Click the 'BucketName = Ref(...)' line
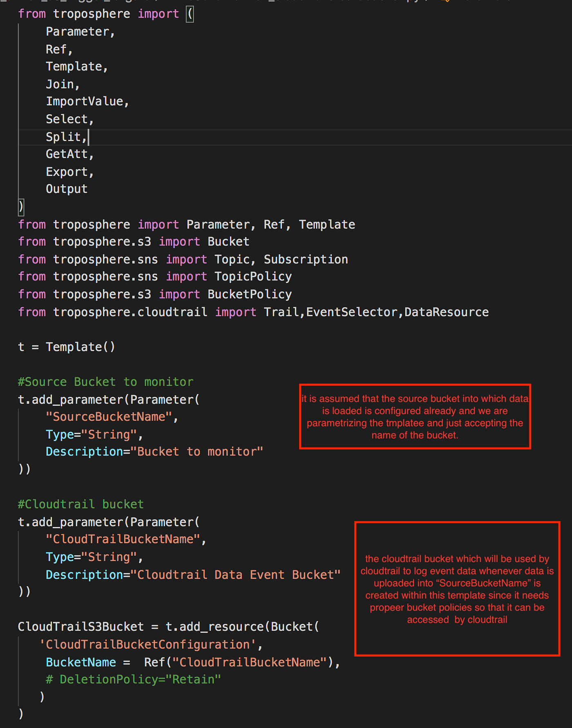Viewport: 572px width, 728px height. click(193, 662)
